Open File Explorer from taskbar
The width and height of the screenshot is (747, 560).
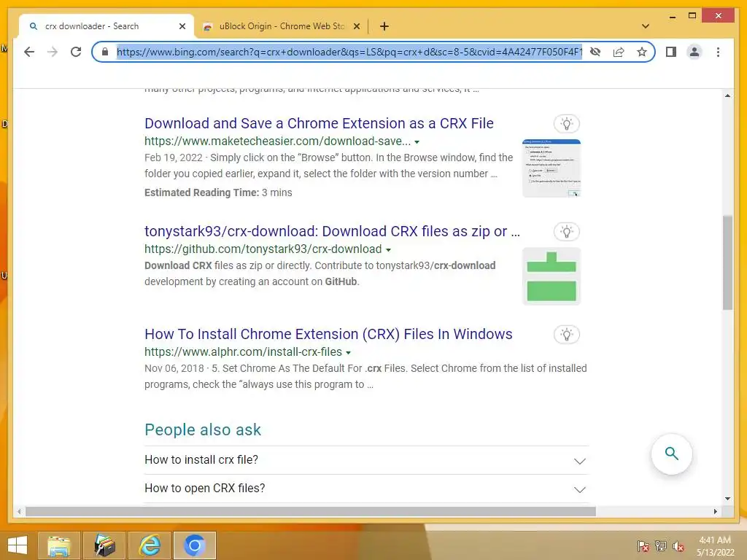(x=58, y=545)
